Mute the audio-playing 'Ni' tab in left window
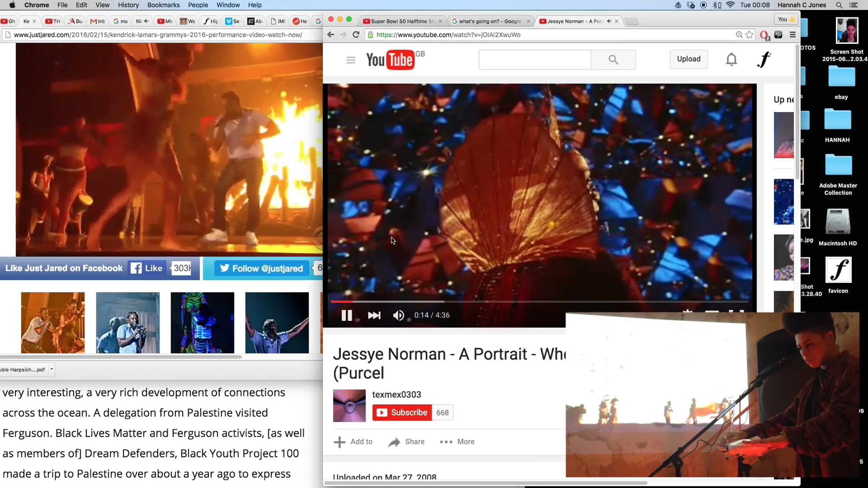Viewport: 868px width, 488px height. (x=146, y=21)
